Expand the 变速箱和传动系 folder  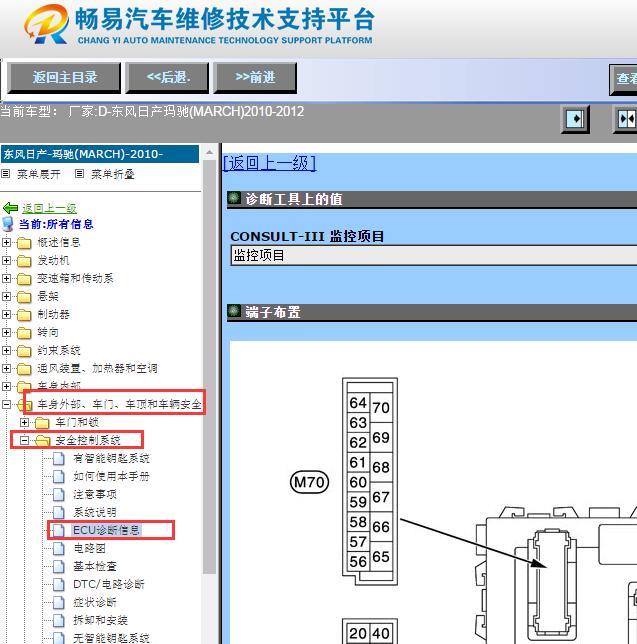(7, 278)
